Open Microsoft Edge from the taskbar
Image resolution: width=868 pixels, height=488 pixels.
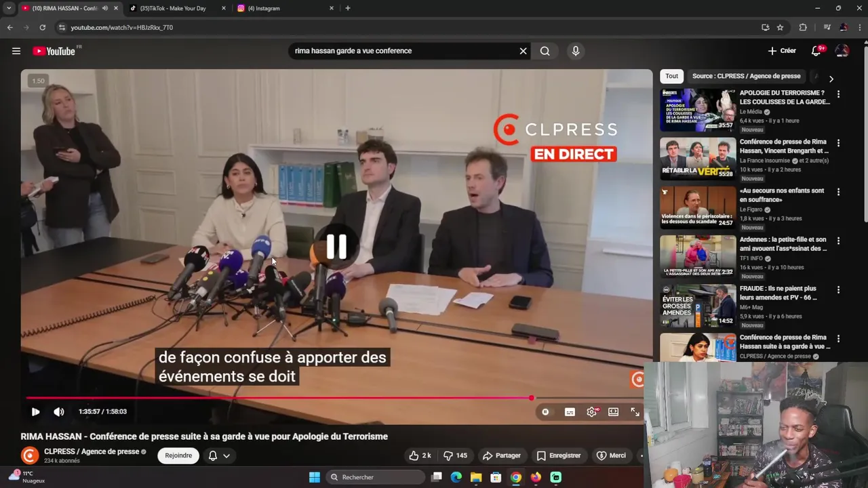(x=456, y=477)
